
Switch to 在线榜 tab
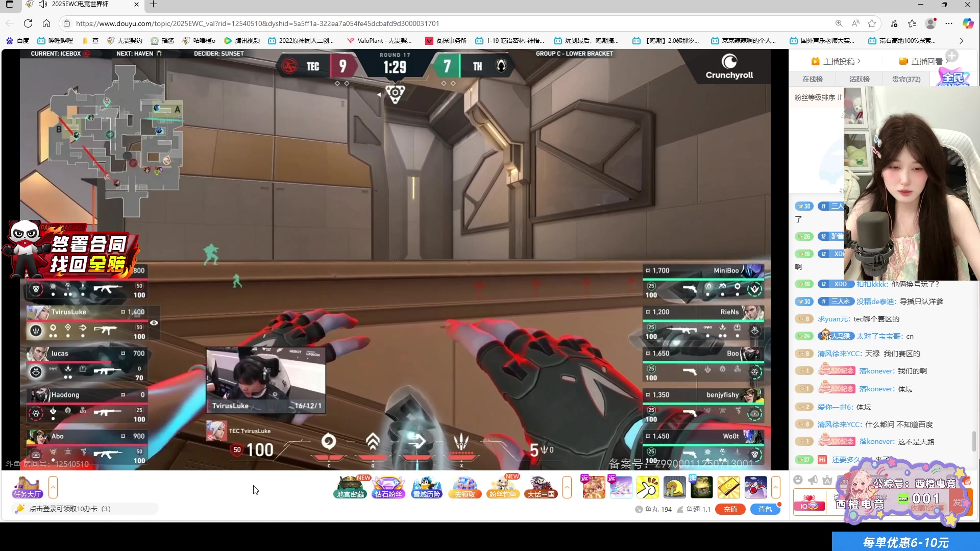[x=813, y=79]
